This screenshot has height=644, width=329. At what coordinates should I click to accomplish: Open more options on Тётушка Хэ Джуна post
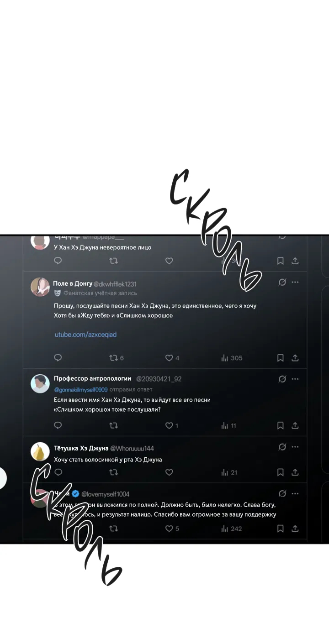pos(295,447)
